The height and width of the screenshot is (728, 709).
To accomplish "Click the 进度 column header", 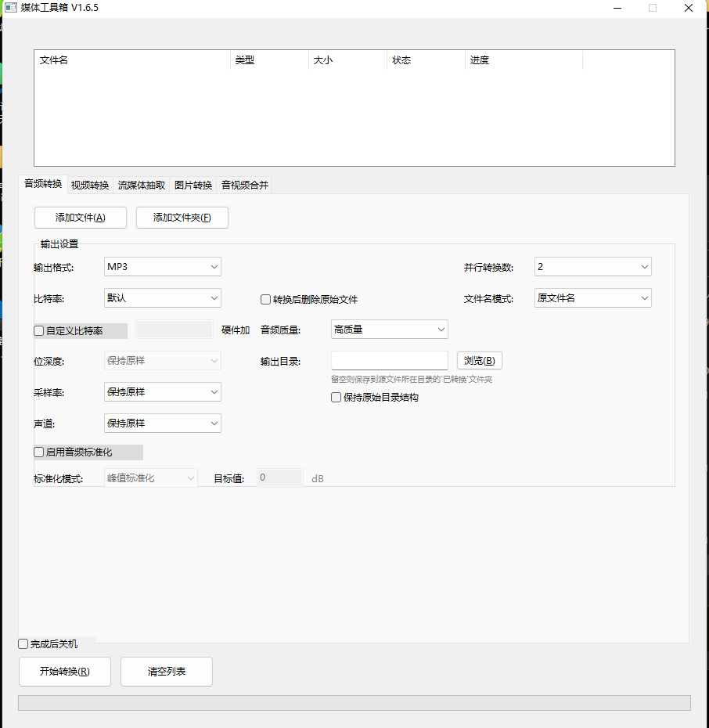I will tap(524, 60).
